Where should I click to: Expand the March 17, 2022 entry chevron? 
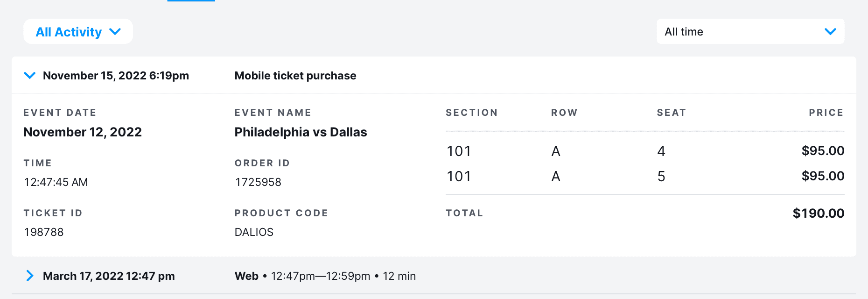(30, 276)
